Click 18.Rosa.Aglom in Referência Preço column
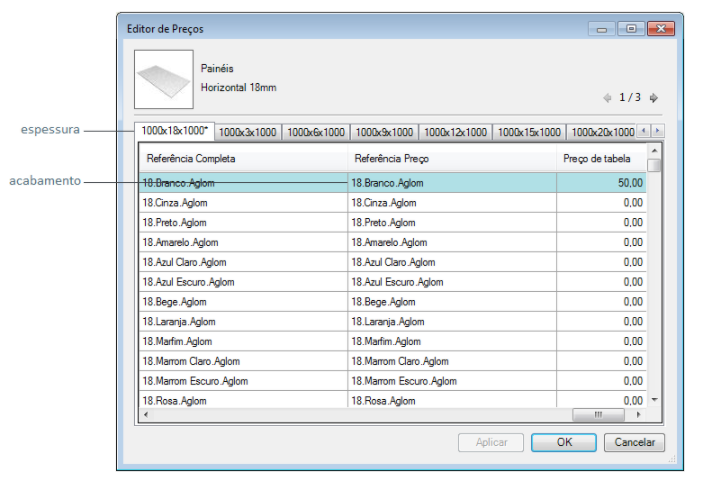The height and width of the screenshot is (485, 717). [452, 400]
